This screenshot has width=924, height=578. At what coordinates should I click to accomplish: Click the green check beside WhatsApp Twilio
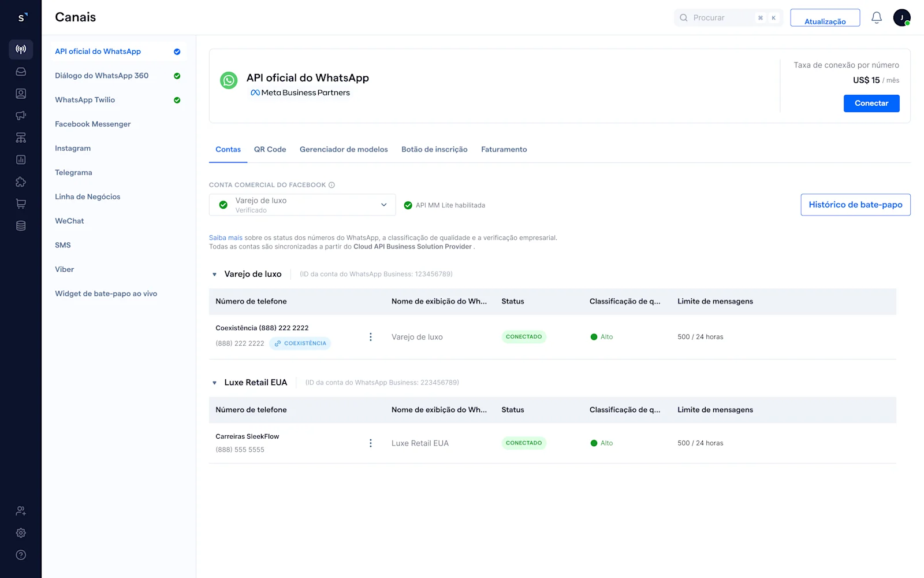[177, 100]
